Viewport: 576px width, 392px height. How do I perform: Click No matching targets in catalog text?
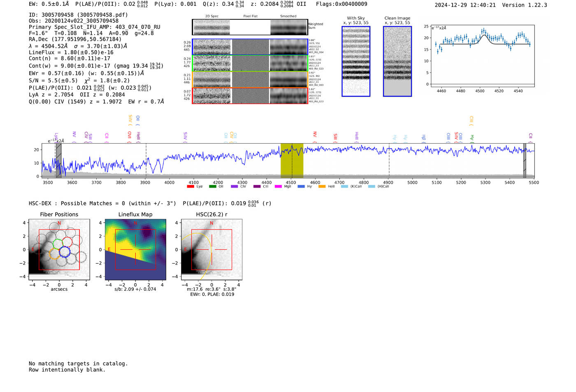[78, 364]
